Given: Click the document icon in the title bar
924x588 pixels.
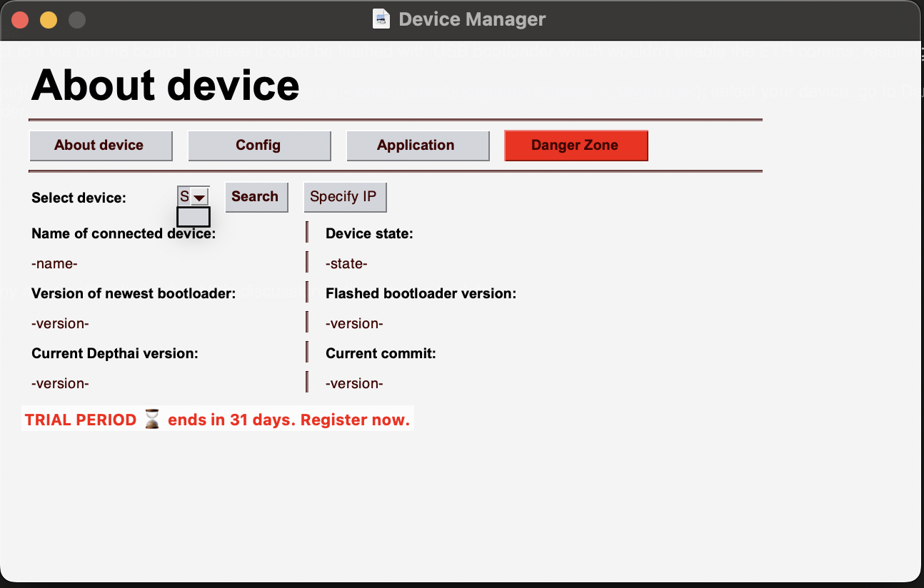Looking at the screenshot, I should [381, 19].
